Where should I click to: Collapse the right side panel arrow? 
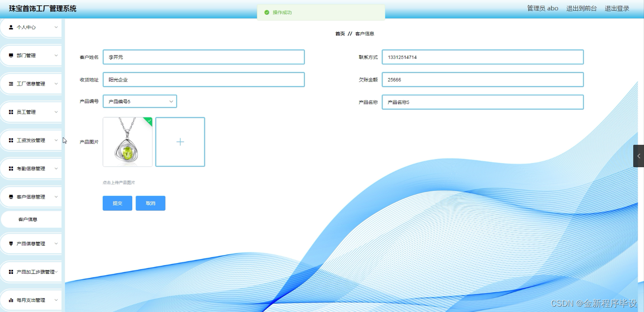(x=639, y=156)
